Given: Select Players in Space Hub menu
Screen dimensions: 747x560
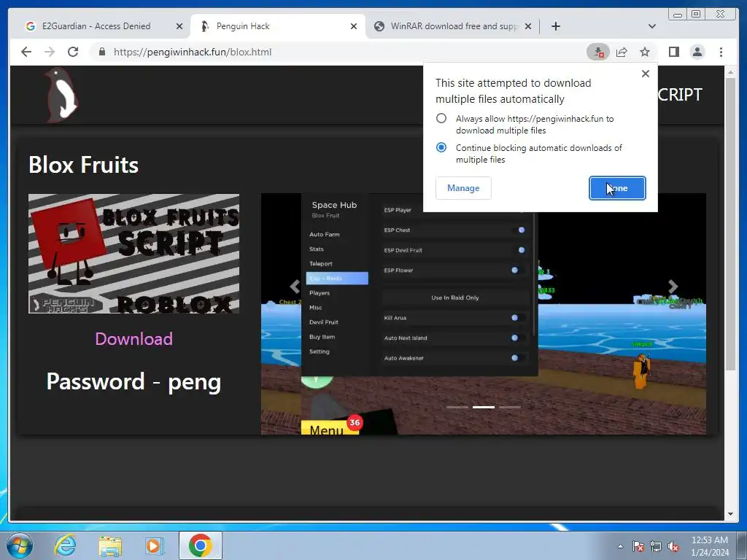Looking at the screenshot, I should (x=320, y=293).
